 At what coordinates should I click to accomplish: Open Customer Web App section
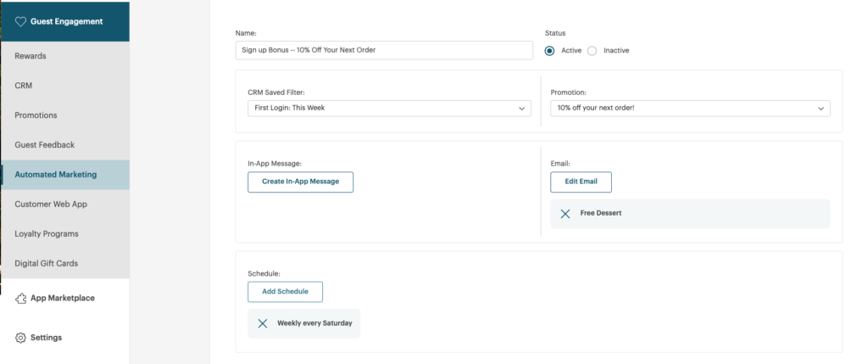(x=64, y=204)
